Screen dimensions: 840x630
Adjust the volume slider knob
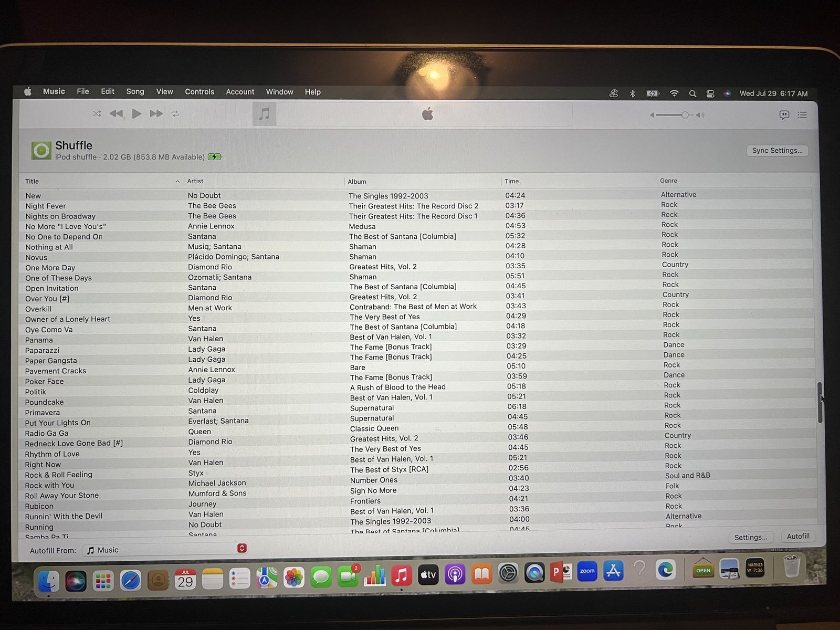click(685, 115)
